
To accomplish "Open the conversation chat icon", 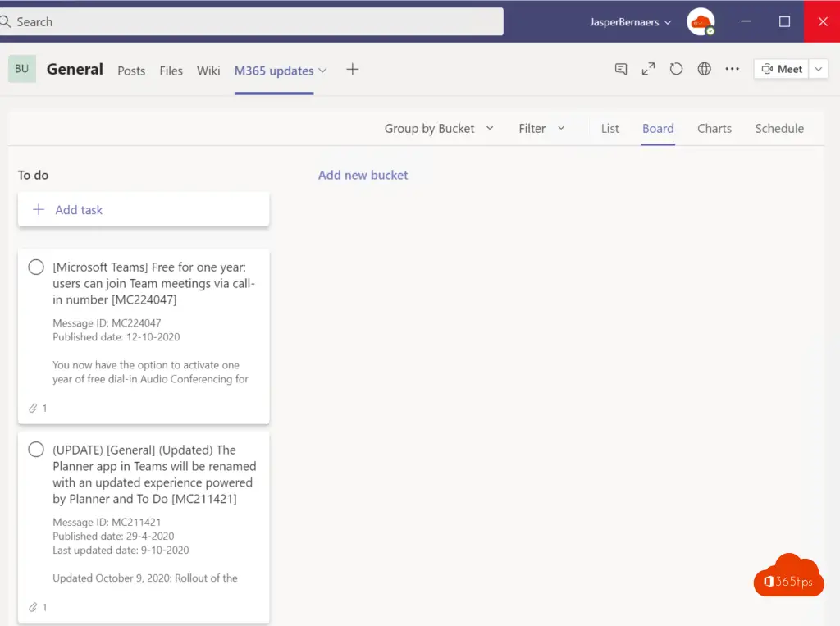I will (x=621, y=70).
